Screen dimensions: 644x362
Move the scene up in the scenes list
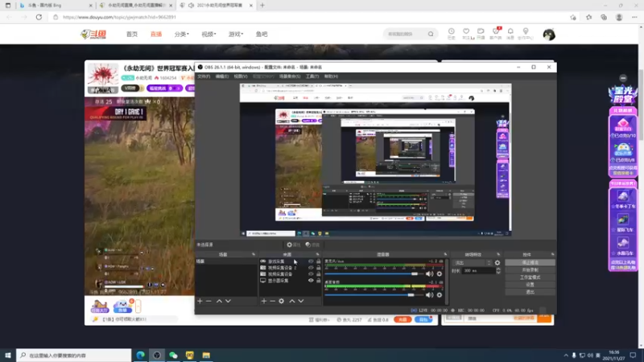click(219, 301)
